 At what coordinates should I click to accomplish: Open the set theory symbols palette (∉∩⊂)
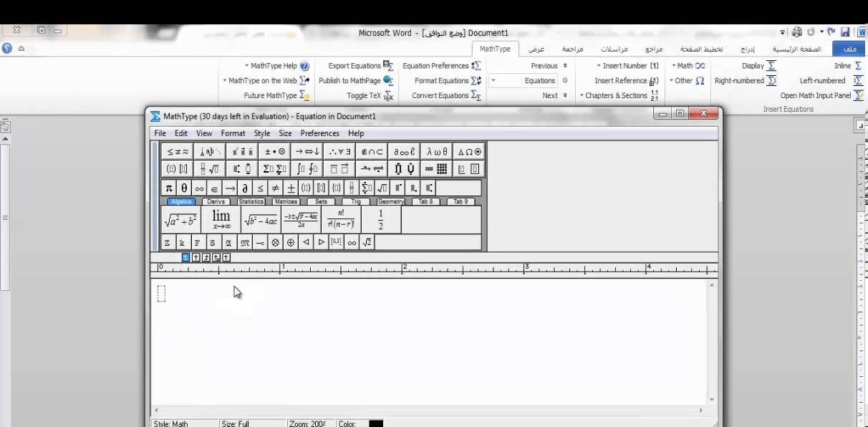(372, 151)
